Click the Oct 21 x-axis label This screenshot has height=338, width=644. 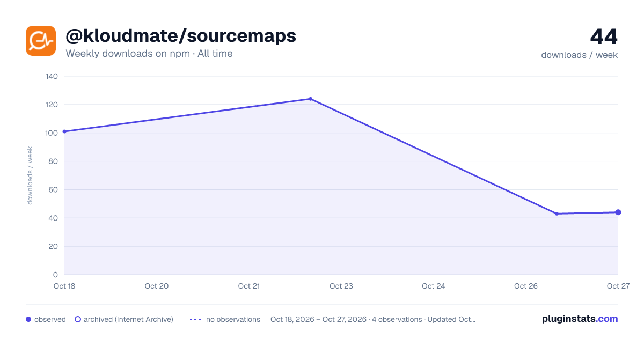(x=249, y=286)
